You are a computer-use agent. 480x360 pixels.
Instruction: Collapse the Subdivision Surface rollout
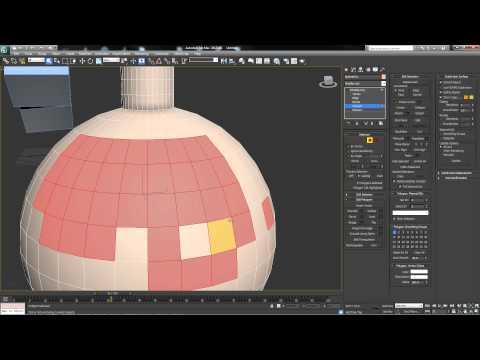point(456,76)
